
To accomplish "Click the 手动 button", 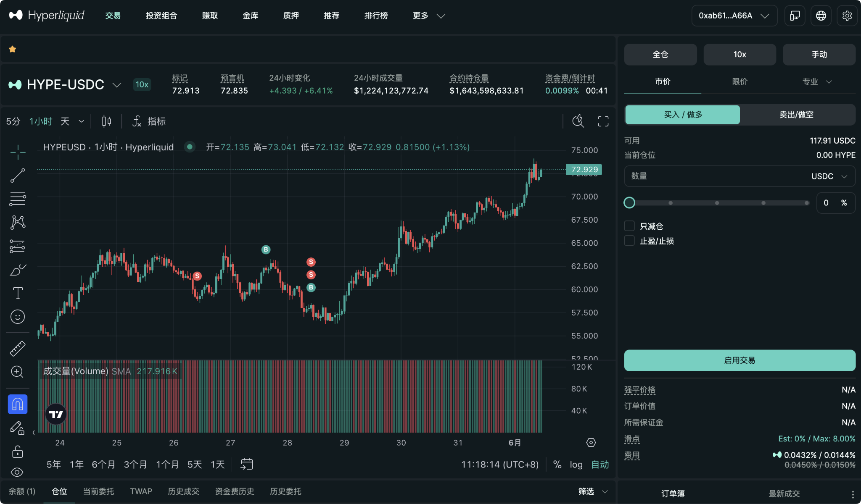I will click(819, 55).
